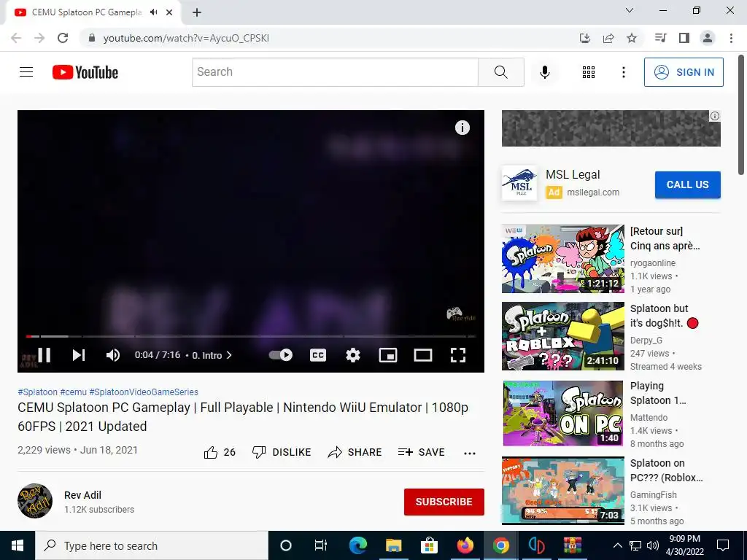Open the media control button
Screen dimensions: 747x560
(x=660, y=38)
